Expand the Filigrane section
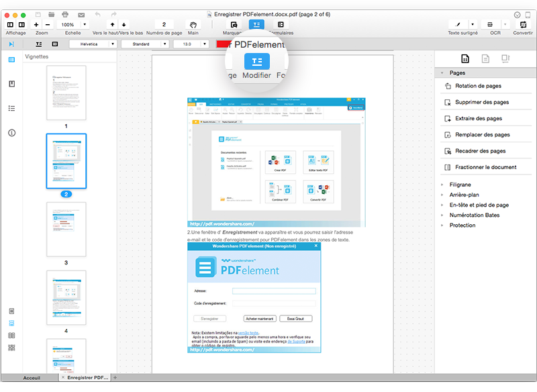Screen dimensions: 537x392 (442, 185)
